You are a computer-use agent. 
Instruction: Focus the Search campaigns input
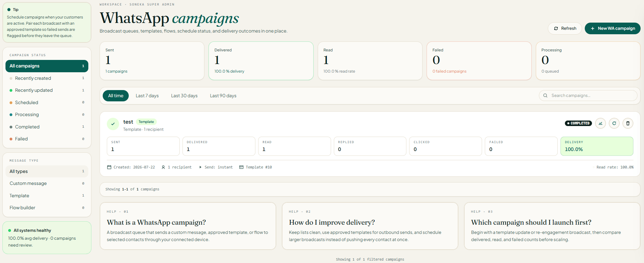pos(588,96)
